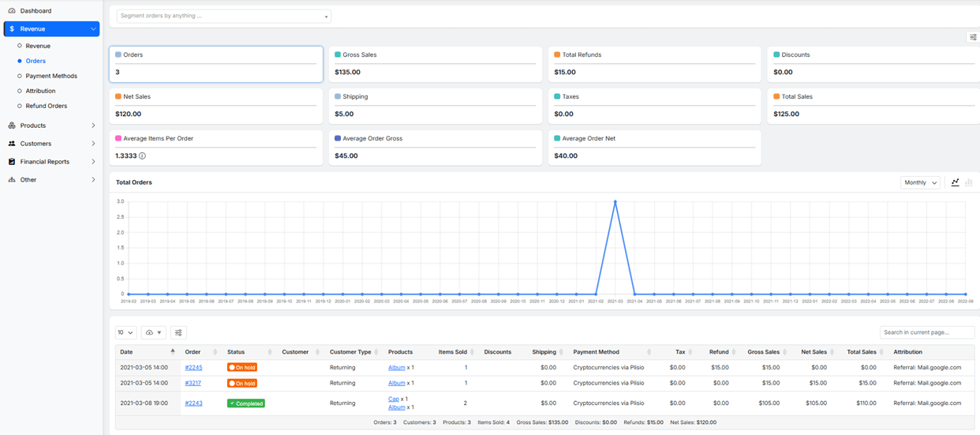This screenshot has height=435, width=980.
Task: Click info icon beside 1.3333 value
Action: [142, 156]
